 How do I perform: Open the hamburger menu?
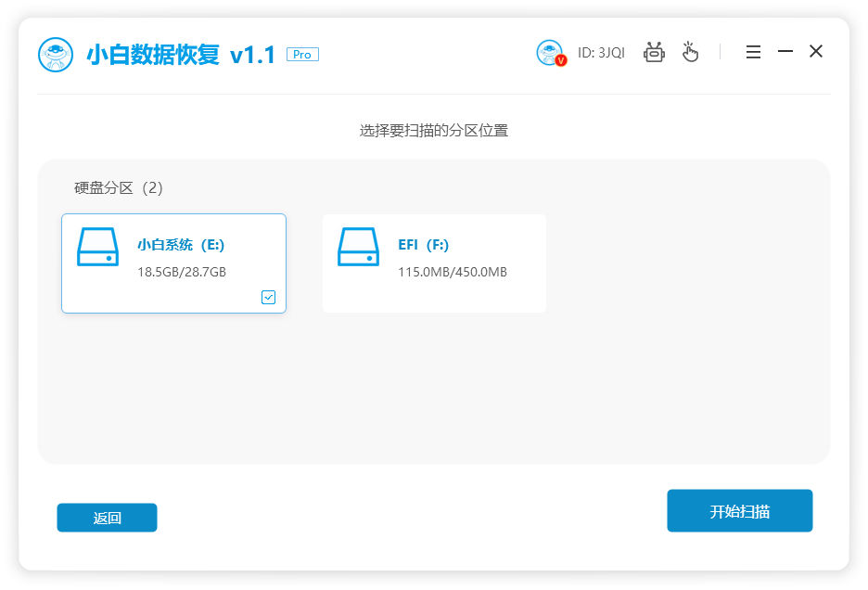click(753, 53)
